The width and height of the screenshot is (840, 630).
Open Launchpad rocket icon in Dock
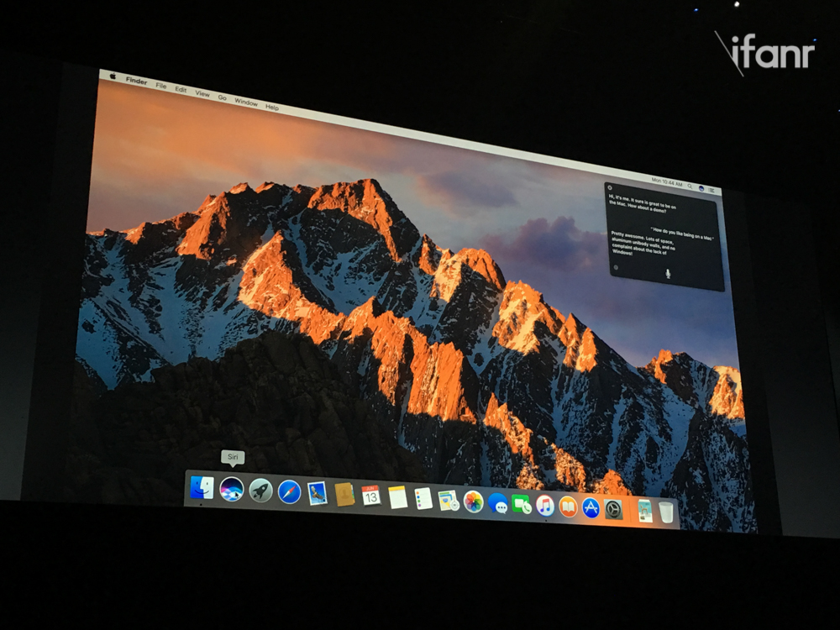[x=261, y=490]
